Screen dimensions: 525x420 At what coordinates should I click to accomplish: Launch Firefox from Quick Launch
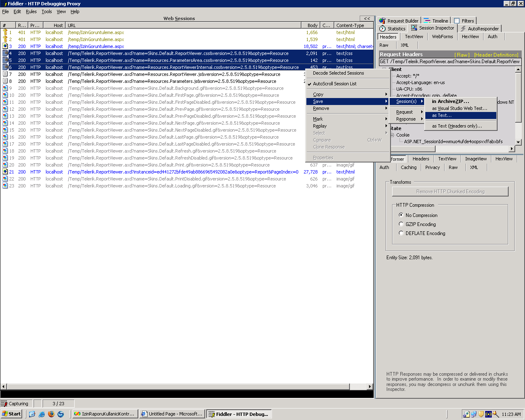(51, 414)
